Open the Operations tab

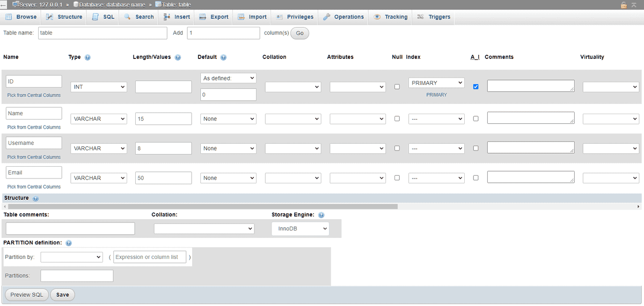coord(343,17)
